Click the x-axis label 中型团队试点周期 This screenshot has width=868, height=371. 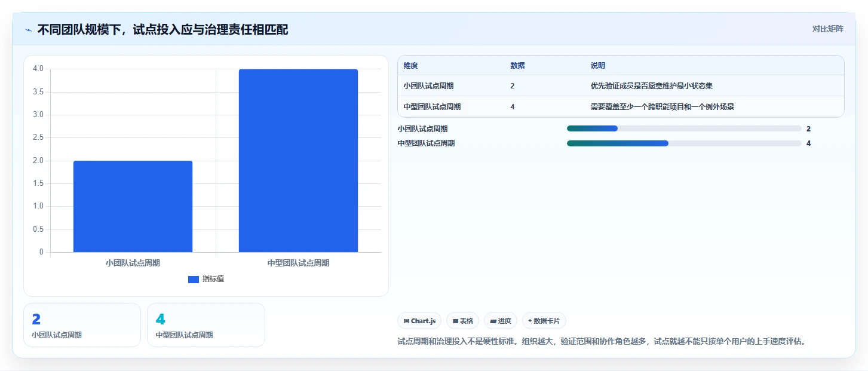point(298,263)
